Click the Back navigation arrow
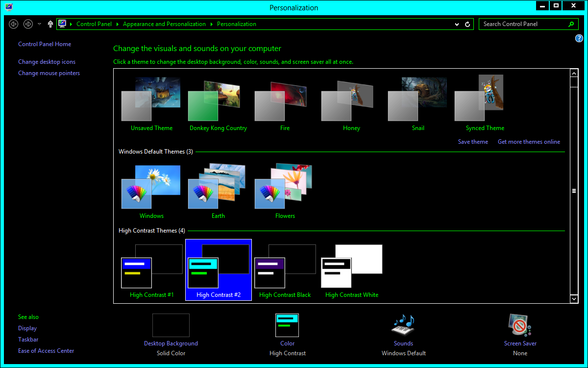 (14, 24)
